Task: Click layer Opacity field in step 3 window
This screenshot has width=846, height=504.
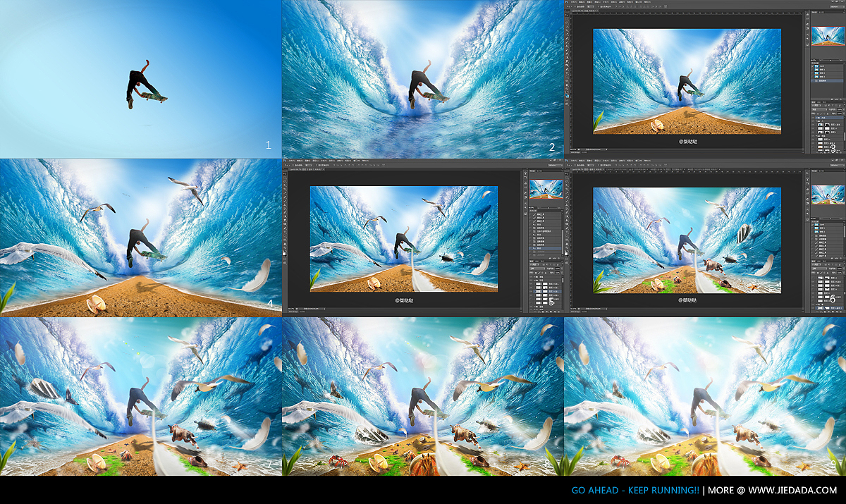Action: pyautogui.click(x=839, y=109)
